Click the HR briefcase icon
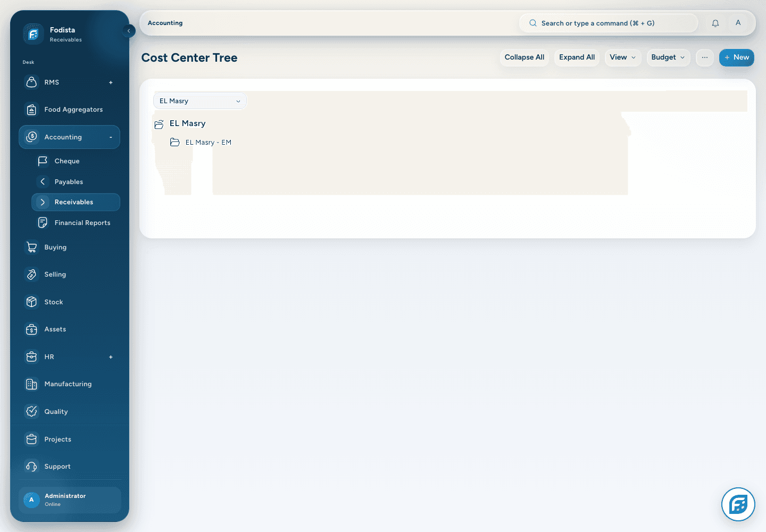Viewport: 766px width, 532px height. click(x=32, y=357)
